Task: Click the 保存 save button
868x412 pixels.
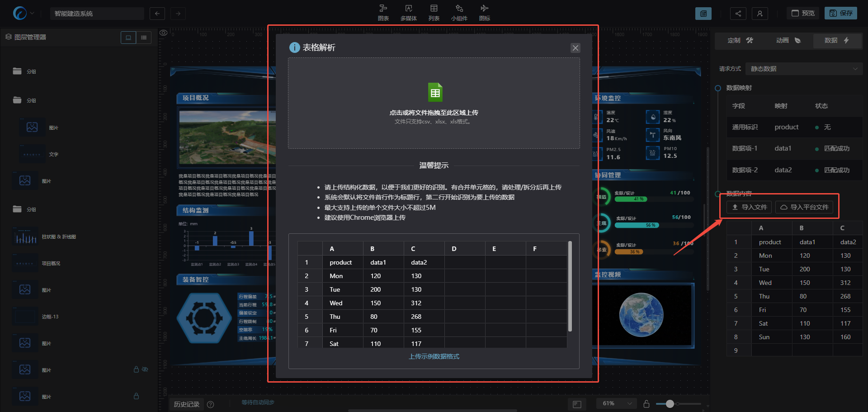Action: (840, 14)
